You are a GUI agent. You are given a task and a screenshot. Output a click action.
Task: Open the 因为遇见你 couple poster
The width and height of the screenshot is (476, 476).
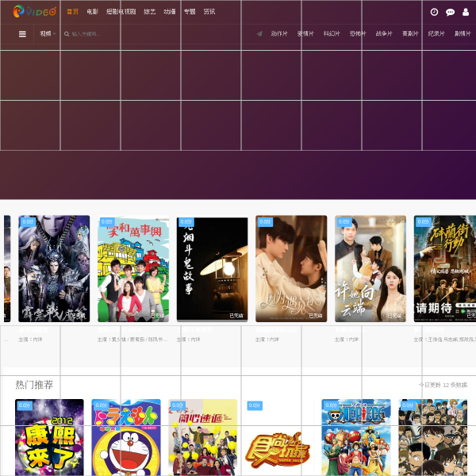point(291,269)
